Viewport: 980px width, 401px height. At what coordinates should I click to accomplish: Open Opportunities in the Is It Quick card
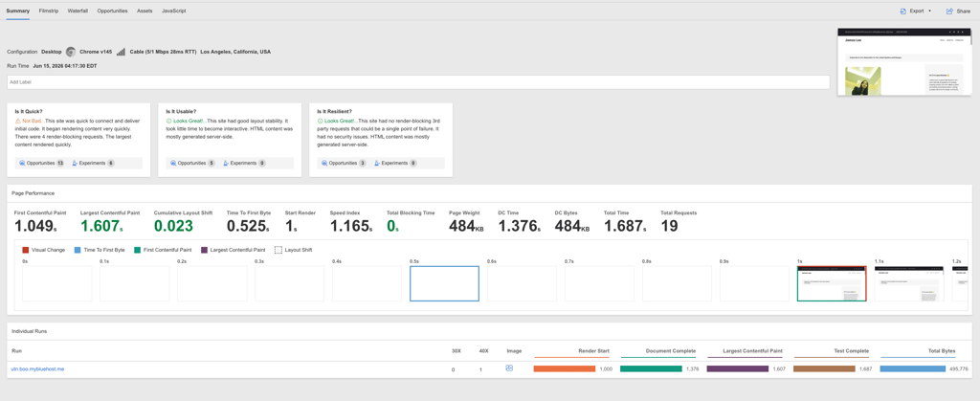tap(41, 163)
